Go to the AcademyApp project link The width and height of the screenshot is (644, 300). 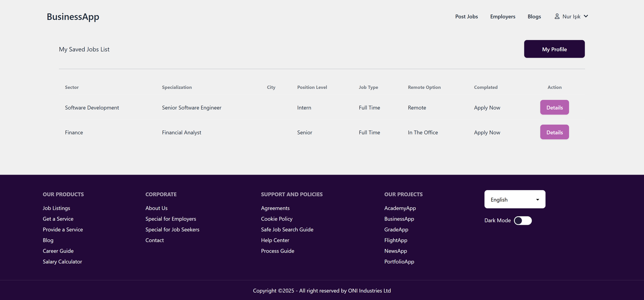pyautogui.click(x=400, y=208)
